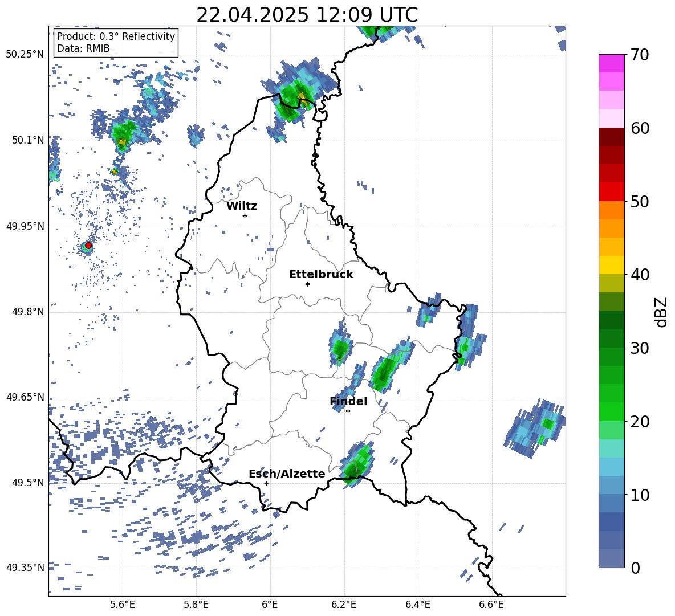Click the Data: RMIB text
This screenshot has width=675, height=616.
83,48
